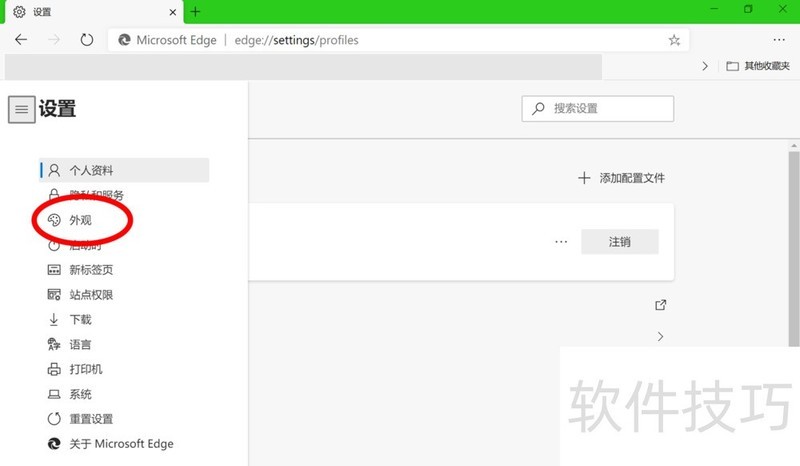Open 语言 language settings

tap(80, 345)
